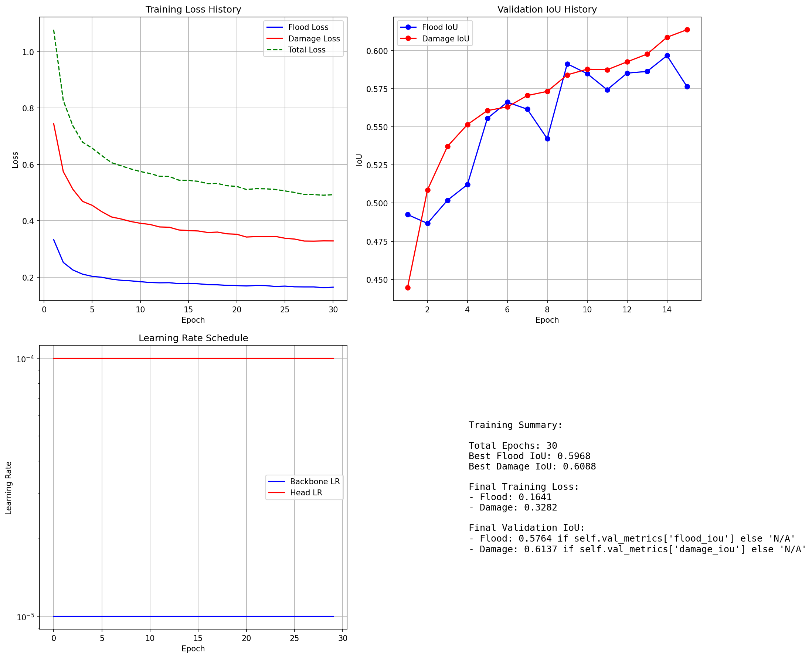Click the Best Flood IoU summary line
Viewport: 812px width, 658px height.
click(x=529, y=456)
